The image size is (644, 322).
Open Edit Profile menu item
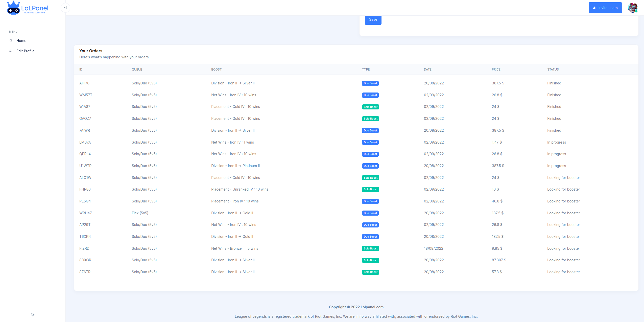pos(25,51)
